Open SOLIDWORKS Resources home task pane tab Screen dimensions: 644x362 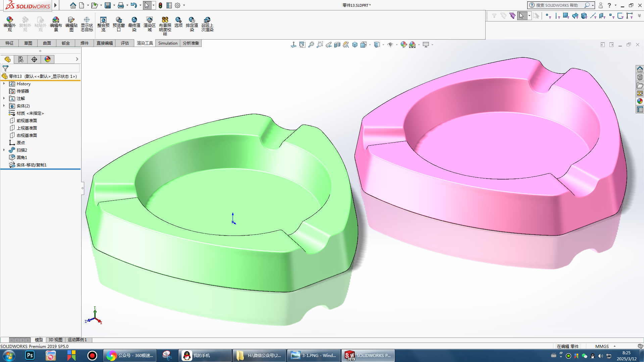point(640,69)
